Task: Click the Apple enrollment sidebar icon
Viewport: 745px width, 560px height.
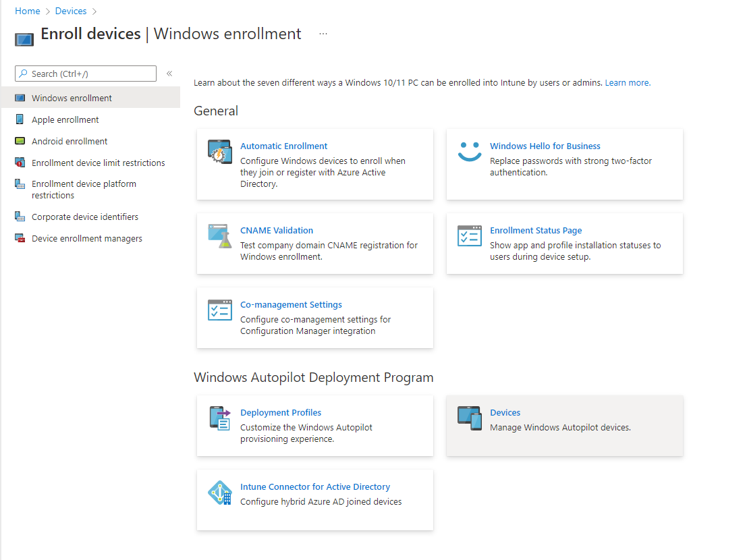Action: tap(20, 119)
